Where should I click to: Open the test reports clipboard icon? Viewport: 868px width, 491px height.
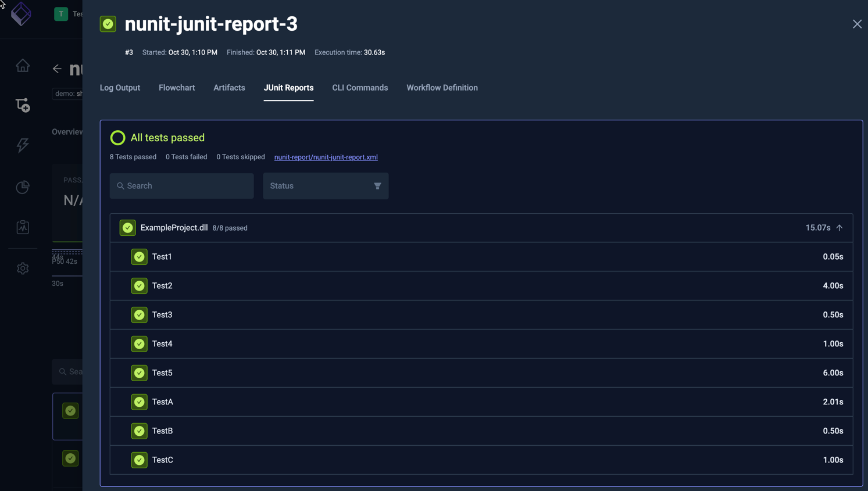click(x=22, y=227)
